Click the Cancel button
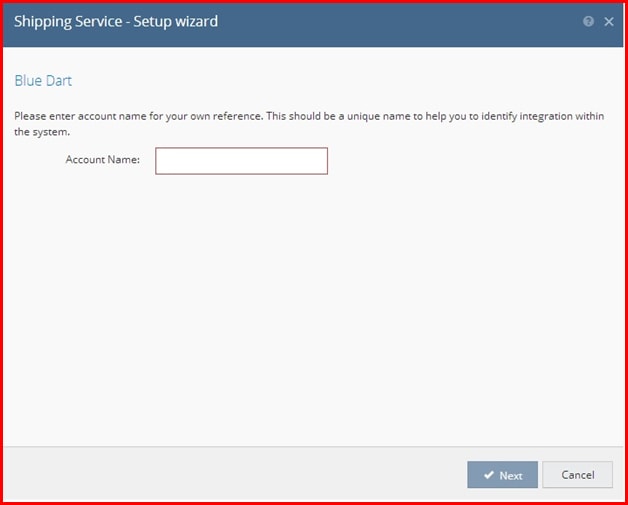Image resolution: width=628 pixels, height=505 pixels. 578,475
